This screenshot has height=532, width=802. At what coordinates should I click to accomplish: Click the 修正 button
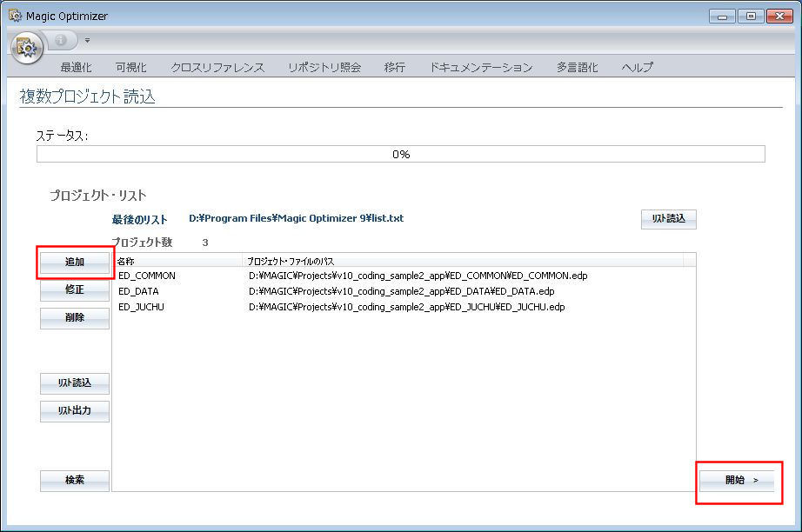tap(75, 290)
